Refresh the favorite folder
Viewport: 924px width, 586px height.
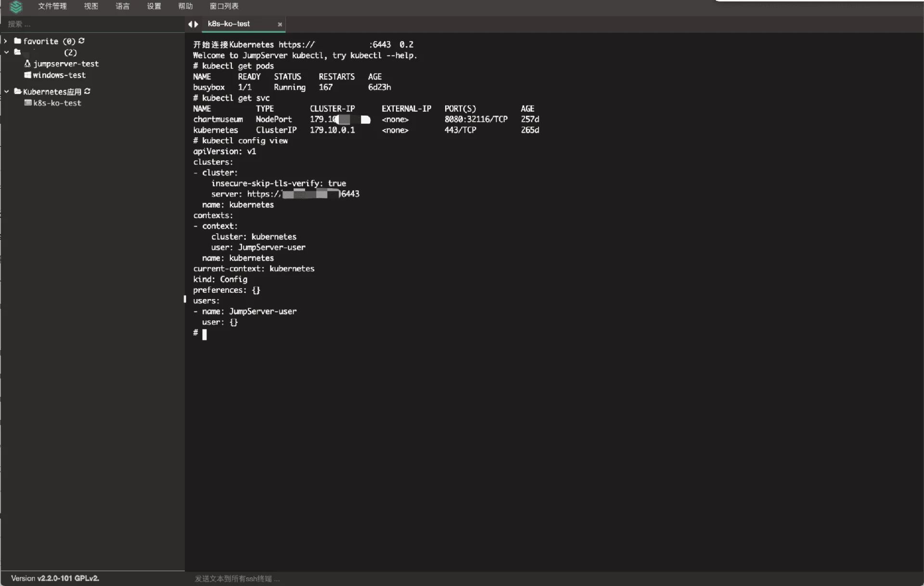click(x=81, y=41)
